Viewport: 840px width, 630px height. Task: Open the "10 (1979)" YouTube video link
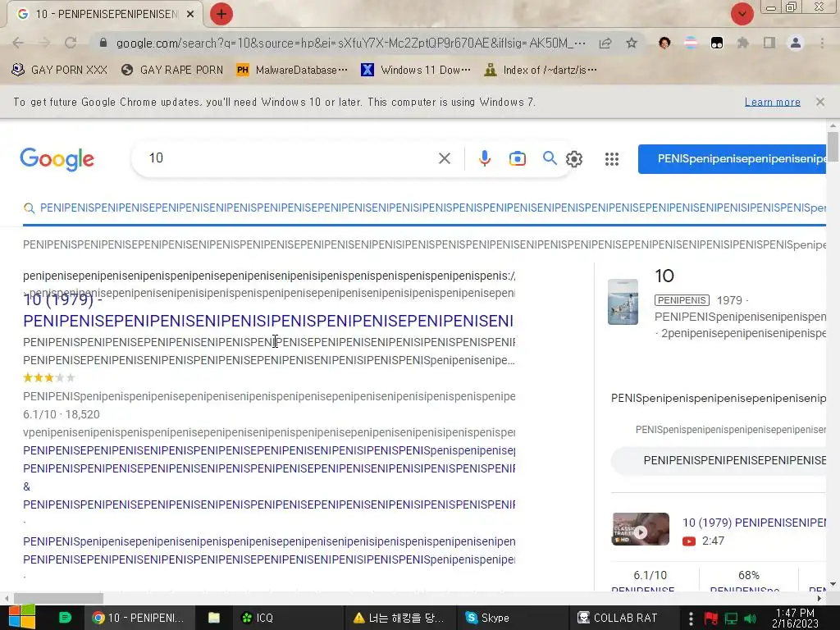coord(754,523)
